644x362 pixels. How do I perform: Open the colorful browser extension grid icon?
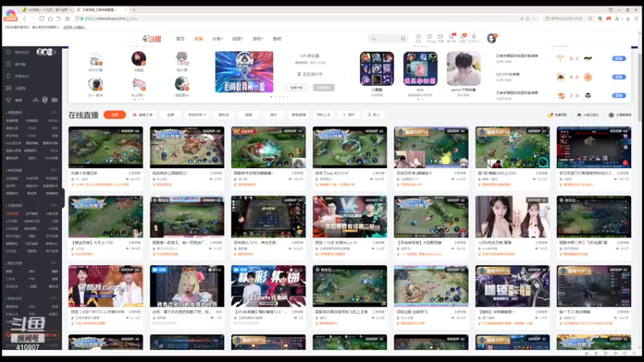point(600,19)
